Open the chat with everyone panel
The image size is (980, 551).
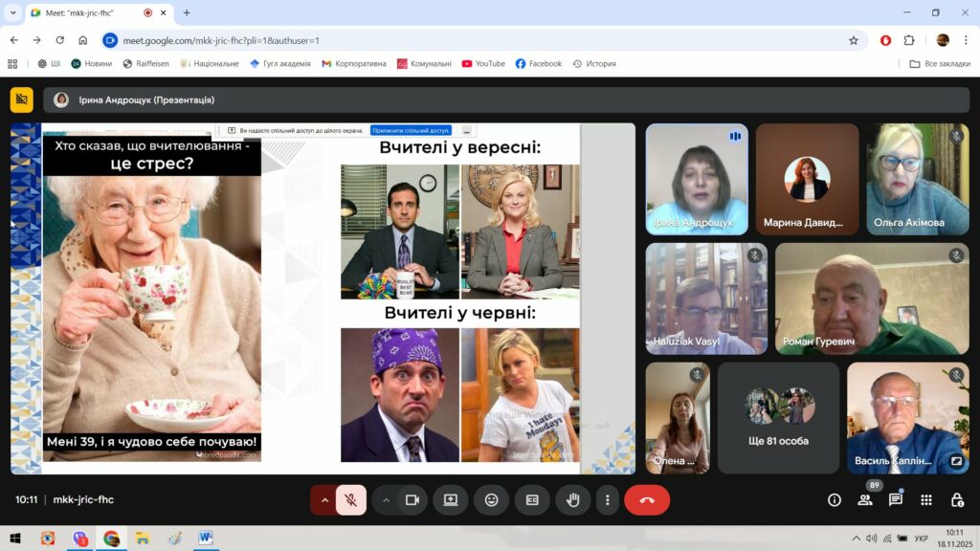click(x=896, y=499)
